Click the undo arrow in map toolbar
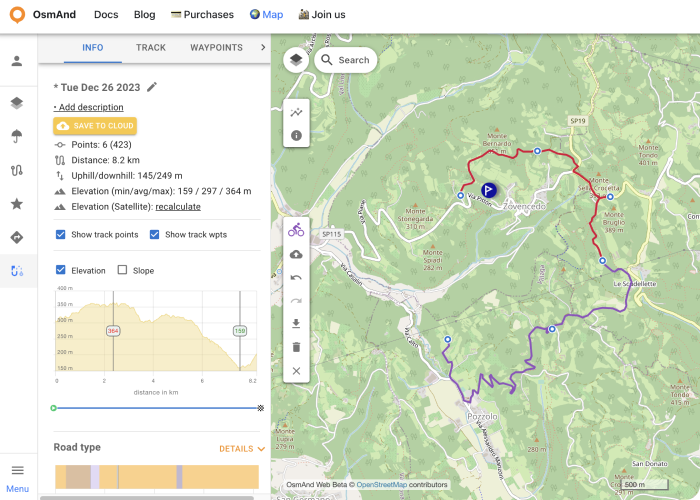 (296, 277)
